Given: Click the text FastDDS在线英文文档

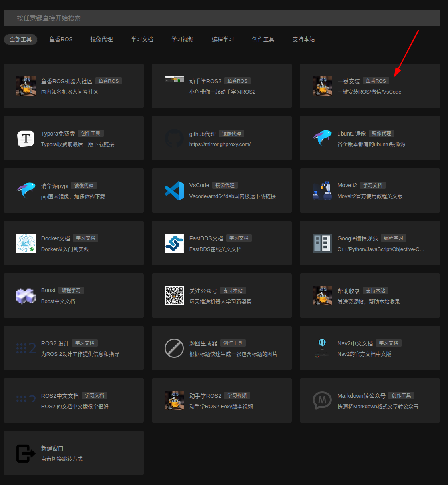Looking at the screenshot, I should (x=215, y=249).
